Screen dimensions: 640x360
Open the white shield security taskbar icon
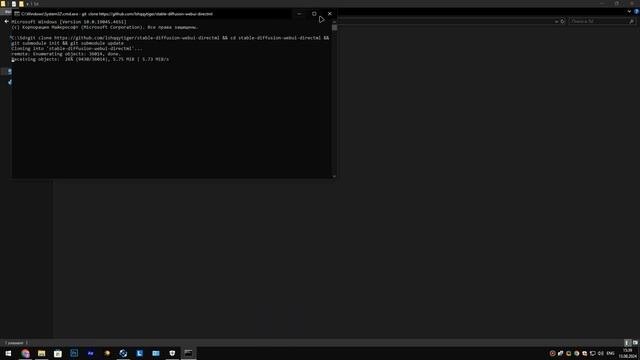point(172,353)
